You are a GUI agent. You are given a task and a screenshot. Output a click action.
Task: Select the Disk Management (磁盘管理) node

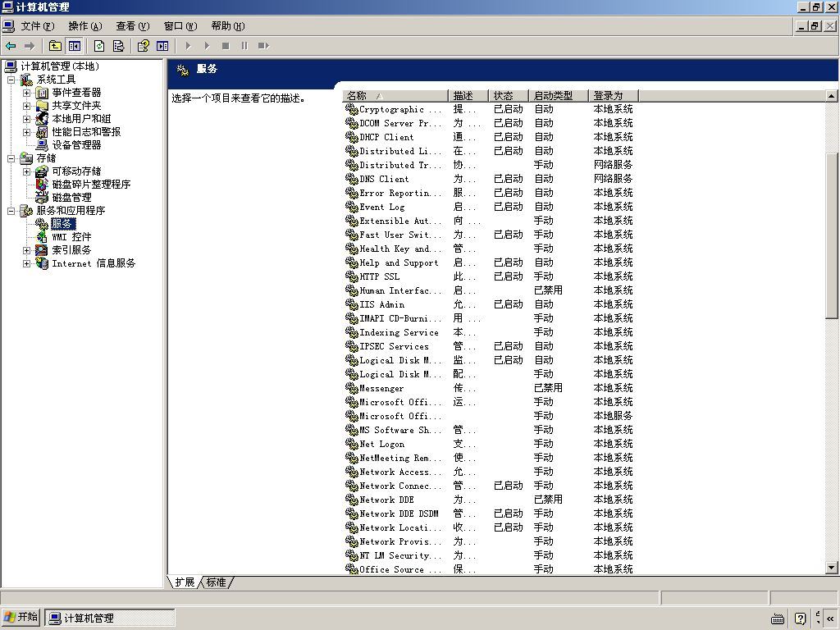click(x=72, y=198)
